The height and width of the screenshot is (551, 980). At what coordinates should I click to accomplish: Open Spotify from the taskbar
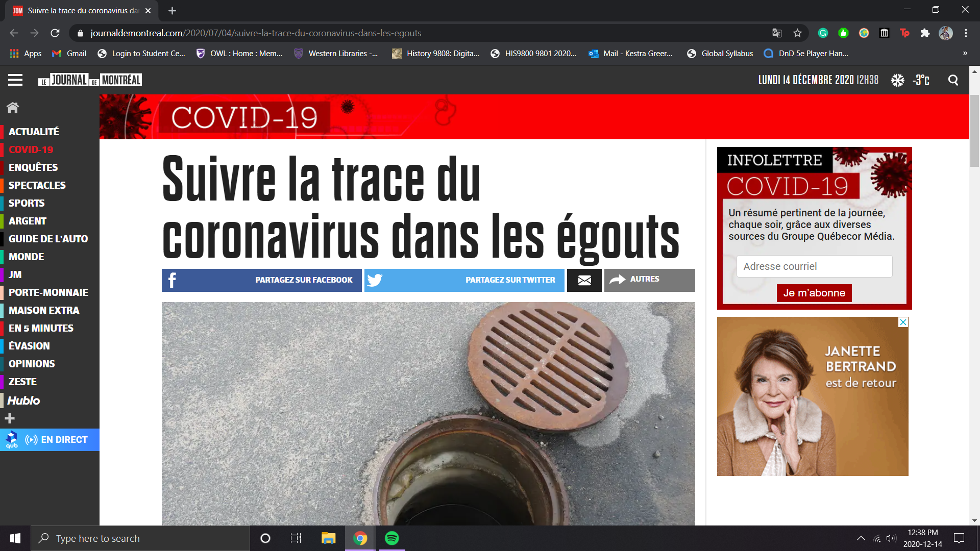(x=391, y=538)
